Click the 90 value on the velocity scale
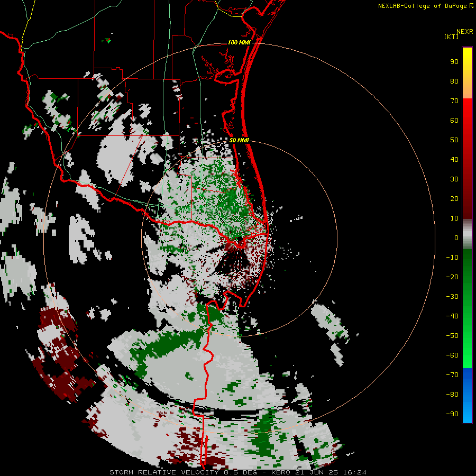 tap(454, 62)
